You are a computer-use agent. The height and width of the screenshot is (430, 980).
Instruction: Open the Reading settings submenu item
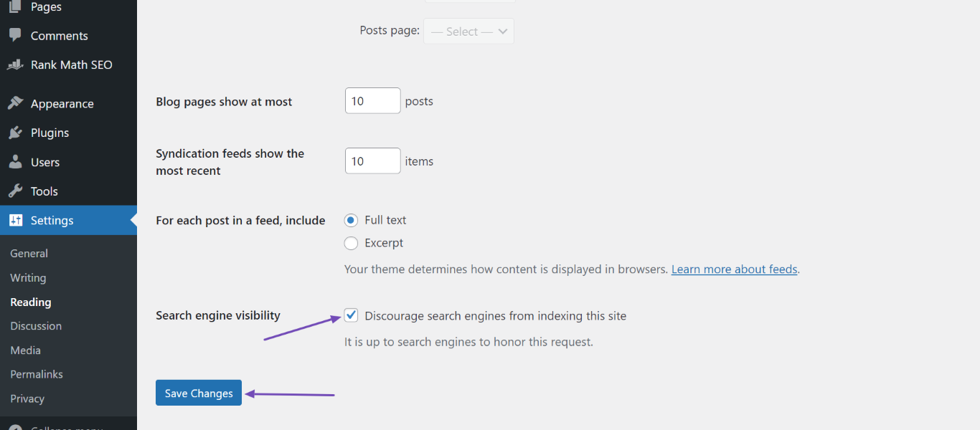click(31, 302)
